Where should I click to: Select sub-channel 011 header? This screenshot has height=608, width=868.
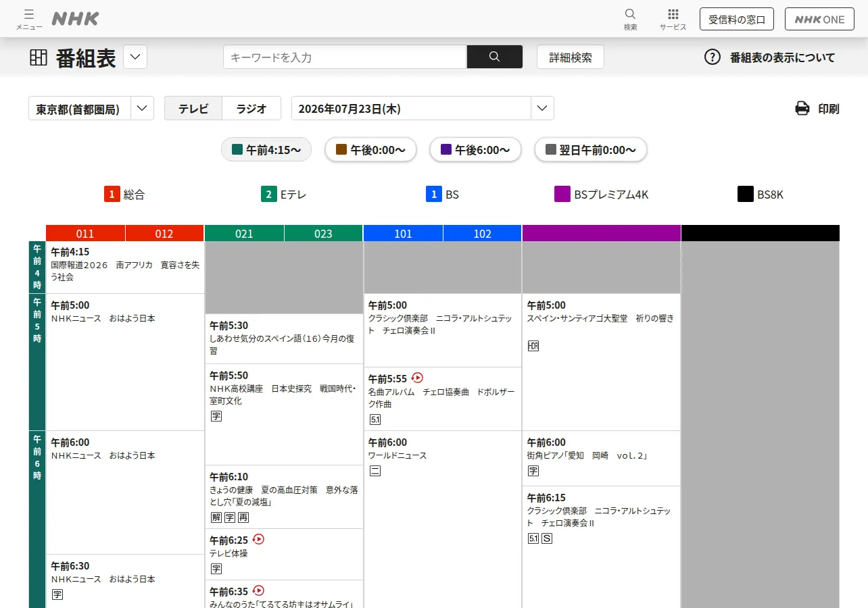(x=85, y=233)
